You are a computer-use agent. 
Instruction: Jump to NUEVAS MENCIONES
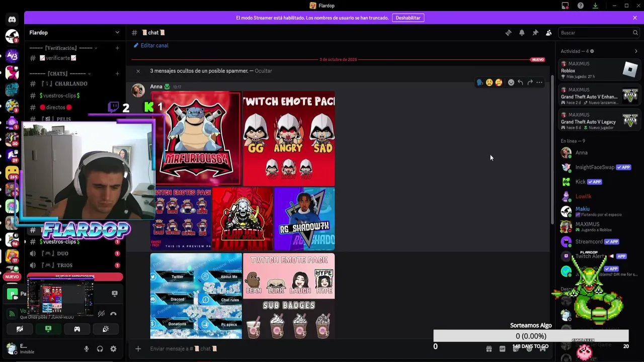[x=74, y=277]
